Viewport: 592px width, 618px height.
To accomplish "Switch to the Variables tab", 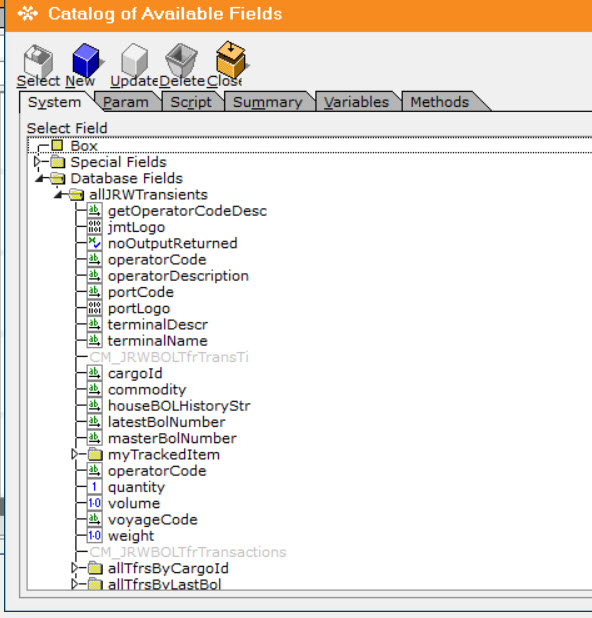I will (357, 102).
